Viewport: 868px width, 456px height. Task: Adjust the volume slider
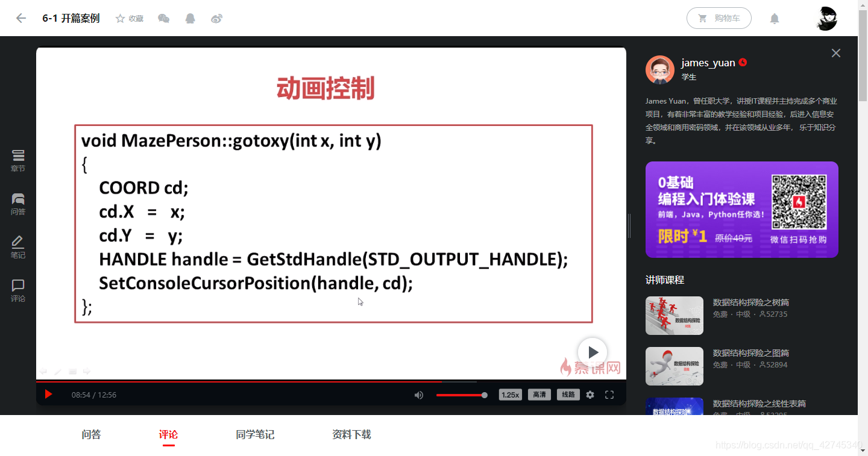[462, 395]
